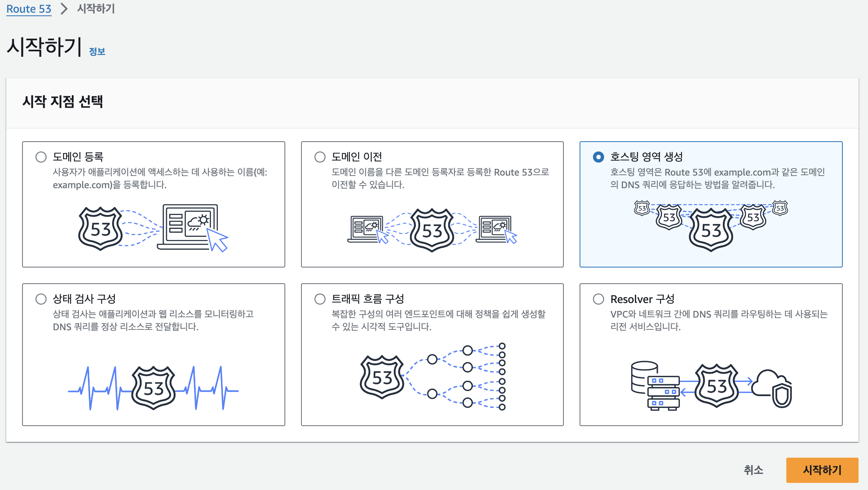Image resolution: width=868 pixels, height=490 pixels.
Task: Click the breadcrumb chevron separator
Action: pos(64,9)
